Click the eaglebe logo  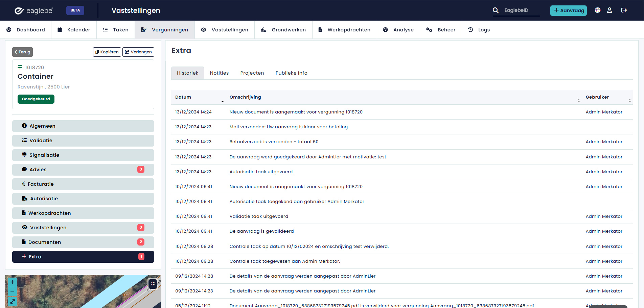click(x=33, y=10)
